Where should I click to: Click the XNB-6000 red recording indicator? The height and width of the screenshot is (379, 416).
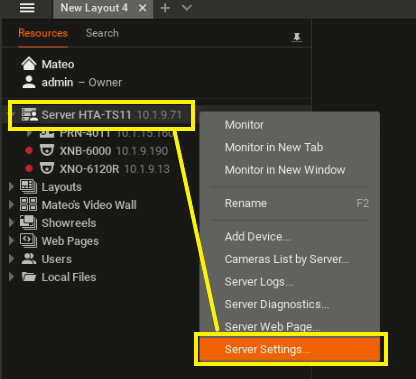[x=29, y=151]
